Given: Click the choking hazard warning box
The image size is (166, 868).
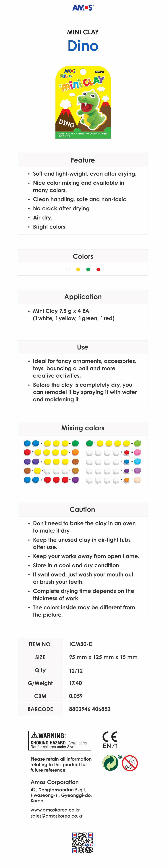Looking at the screenshot, I should coord(60,741).
